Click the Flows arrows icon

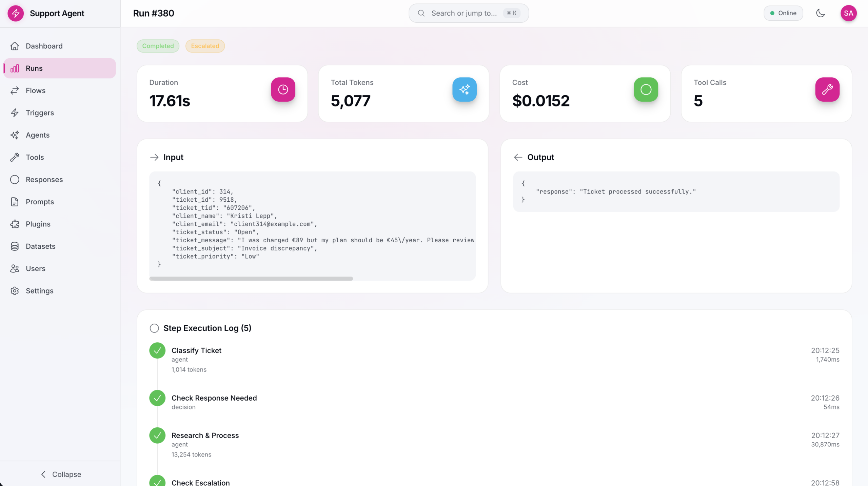coord(15,90)
